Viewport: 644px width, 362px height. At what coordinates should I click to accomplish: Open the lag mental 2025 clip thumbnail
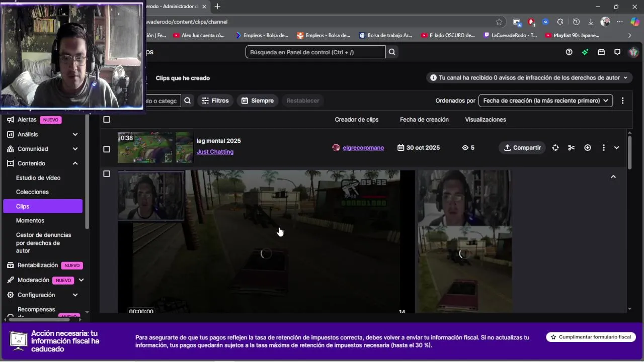pyautogui.click(x=155, y=148)
